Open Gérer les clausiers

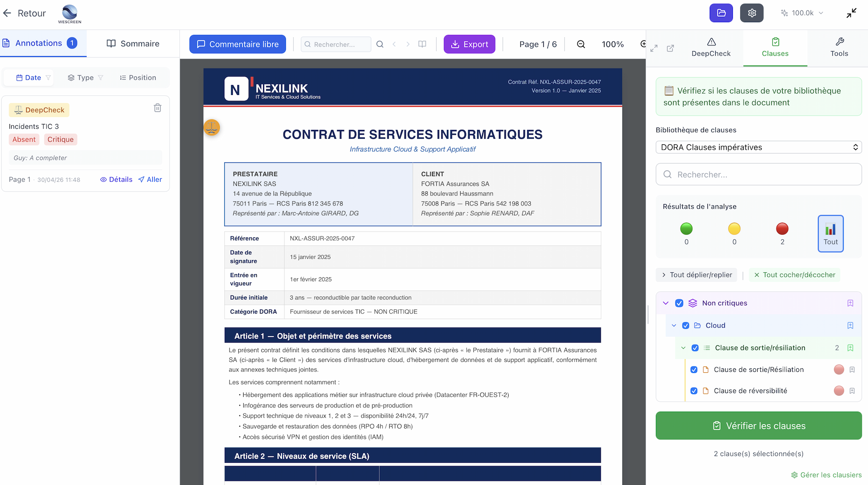[x=826, y=475]
